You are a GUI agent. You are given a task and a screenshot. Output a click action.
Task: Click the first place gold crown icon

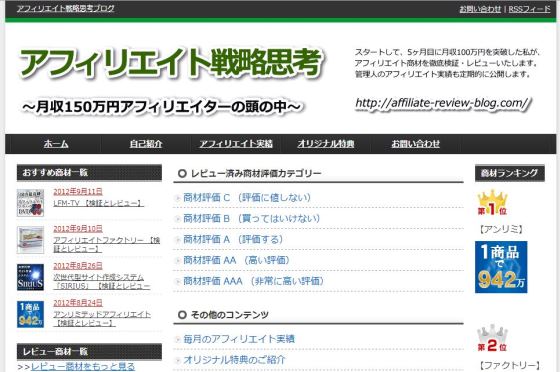[492, 202]
